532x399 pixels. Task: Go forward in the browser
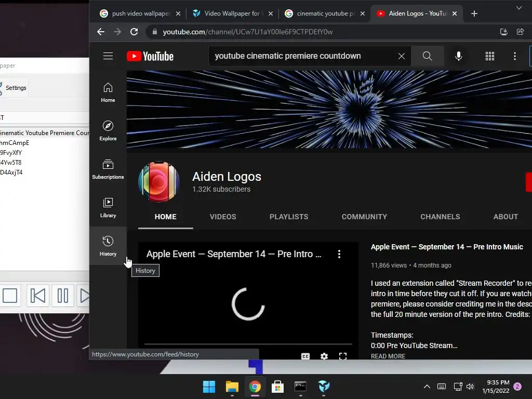117,32
